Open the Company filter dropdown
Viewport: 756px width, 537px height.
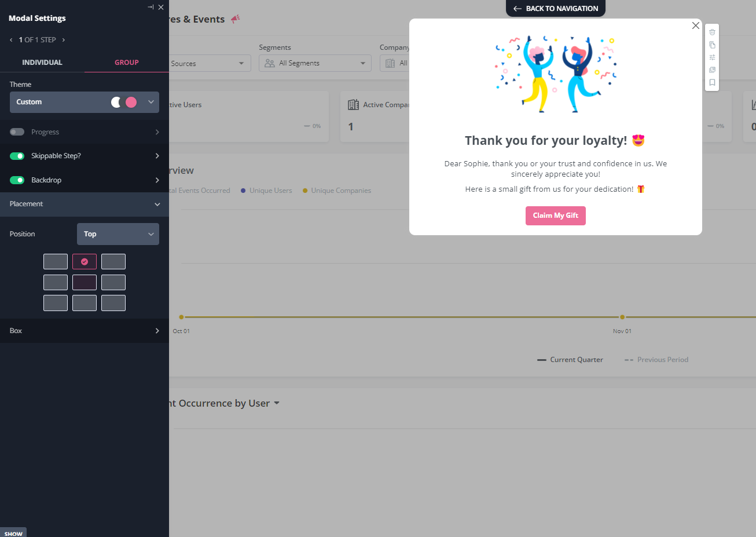coord(395,63)
